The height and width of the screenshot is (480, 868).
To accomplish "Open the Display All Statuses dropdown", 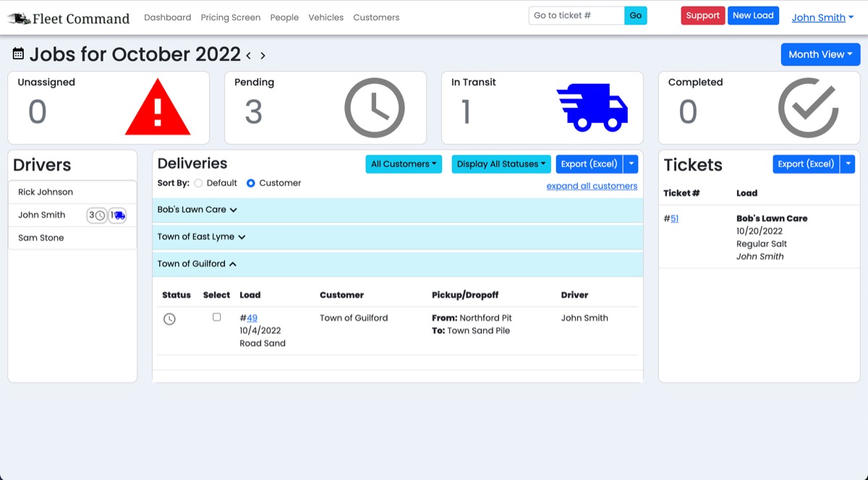I will (501, 164).
